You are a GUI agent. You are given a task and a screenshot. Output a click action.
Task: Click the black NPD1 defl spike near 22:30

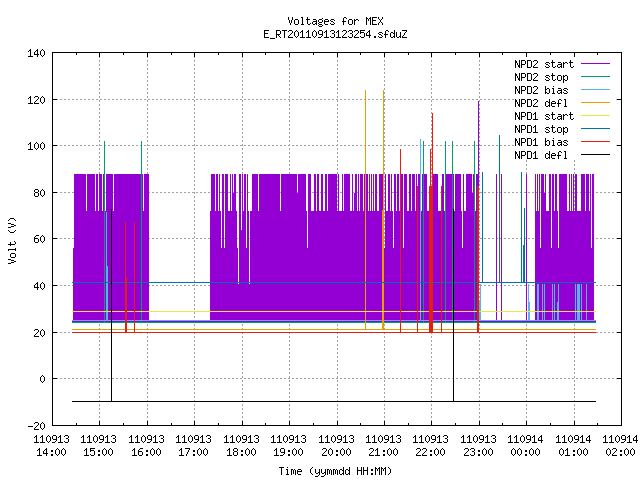pos(453,305)
